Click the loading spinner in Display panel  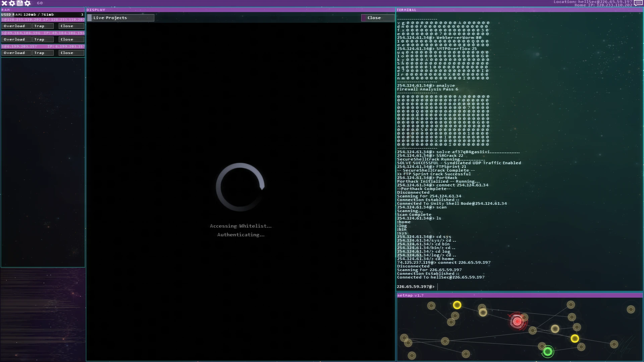coord(240,187)
